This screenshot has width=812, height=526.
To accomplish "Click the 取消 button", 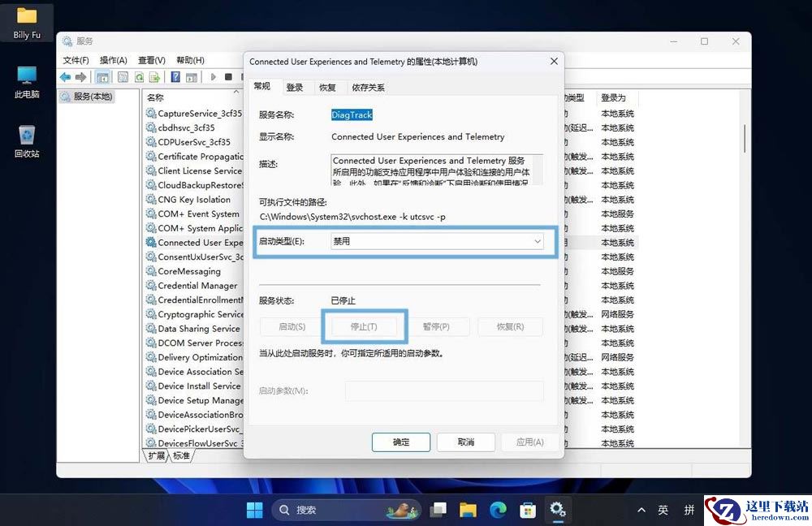I will click(x=466, y=442).
